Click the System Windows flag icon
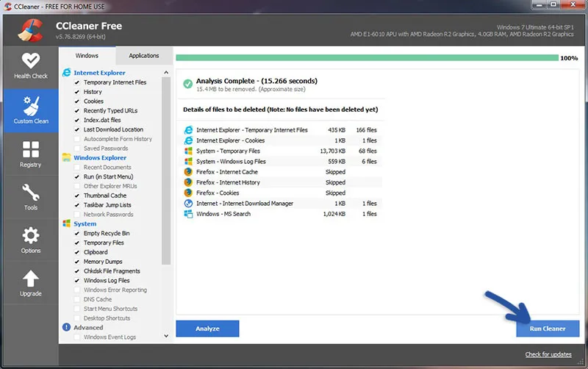 [x=66, y=223]
